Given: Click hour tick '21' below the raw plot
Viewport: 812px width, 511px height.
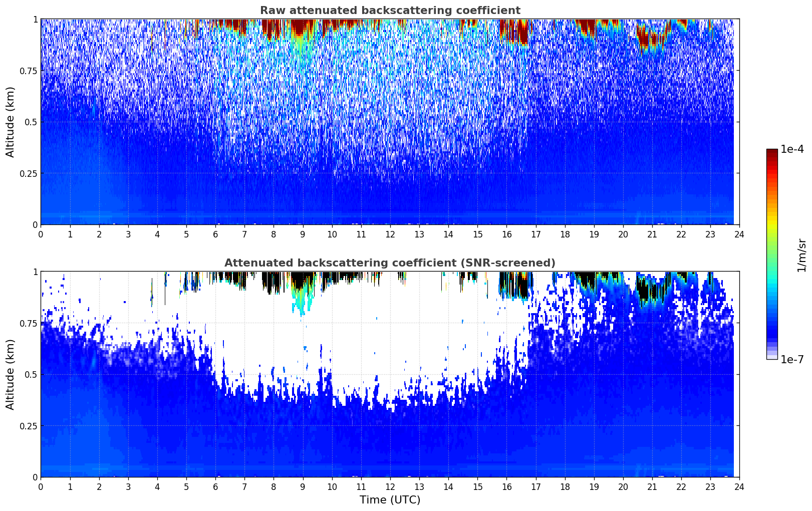Looking at the screenshot, I should click(652, 234).
